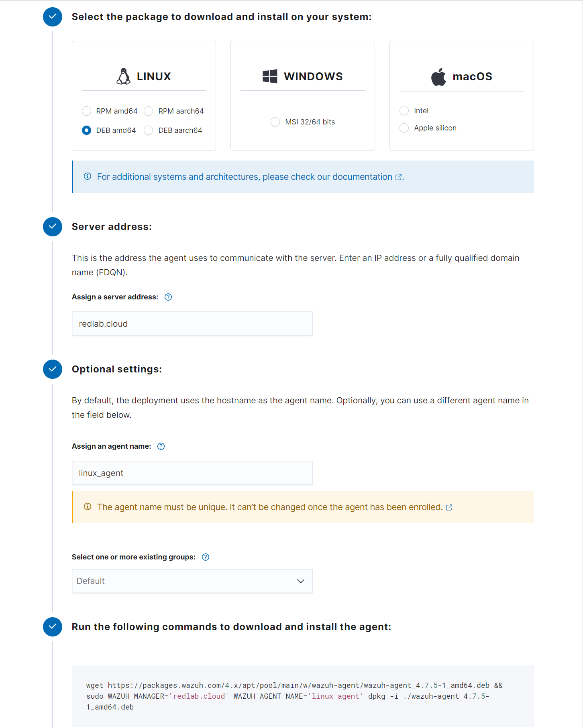Select the Apple silicon radio option
Viewport: 583px width, 728px height.
point(404,128)
